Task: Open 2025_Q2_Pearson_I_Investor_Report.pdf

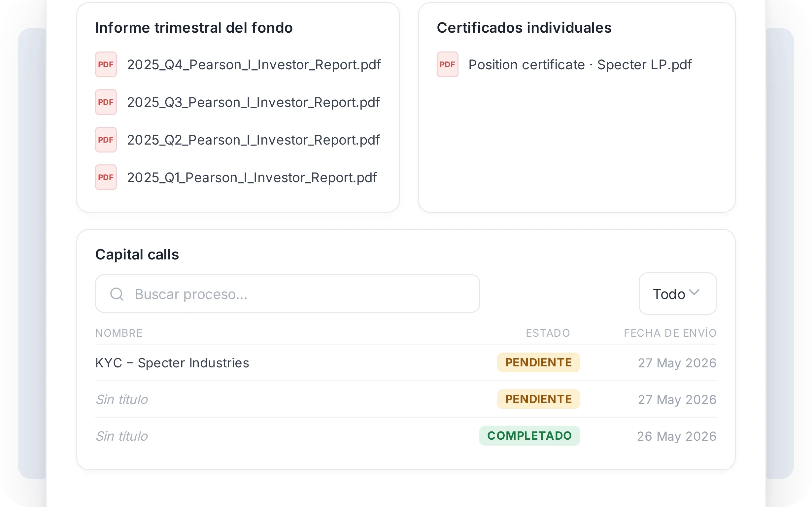Action: pos(253,140)
